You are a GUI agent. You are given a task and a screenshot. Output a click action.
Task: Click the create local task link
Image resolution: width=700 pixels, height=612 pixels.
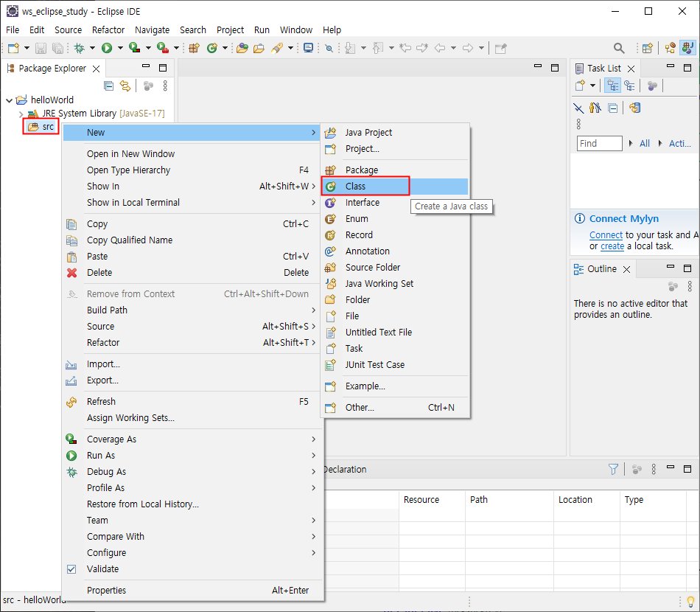click(612, 246)
